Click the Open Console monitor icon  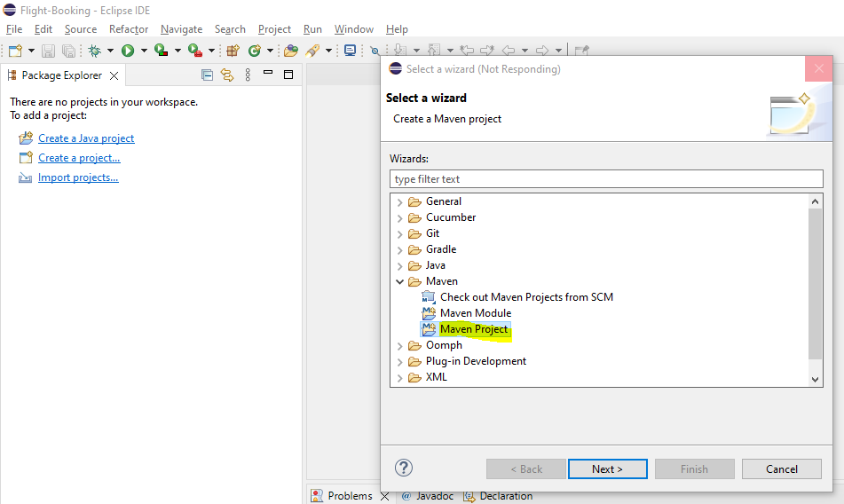click(x=350, y=51)
